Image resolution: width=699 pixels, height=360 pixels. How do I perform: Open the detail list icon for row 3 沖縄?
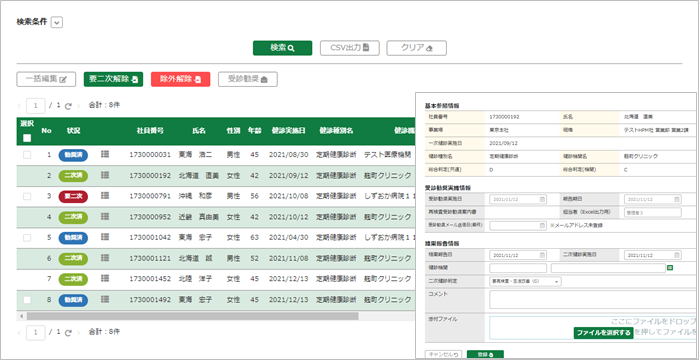click(105, 196)
